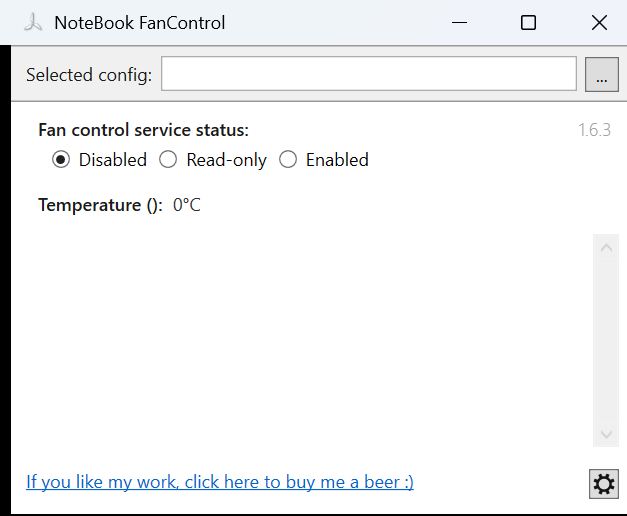Click the NoteBook FanControl title text
The height and width of the screenshot is (516, 627).
coord(139,22)
